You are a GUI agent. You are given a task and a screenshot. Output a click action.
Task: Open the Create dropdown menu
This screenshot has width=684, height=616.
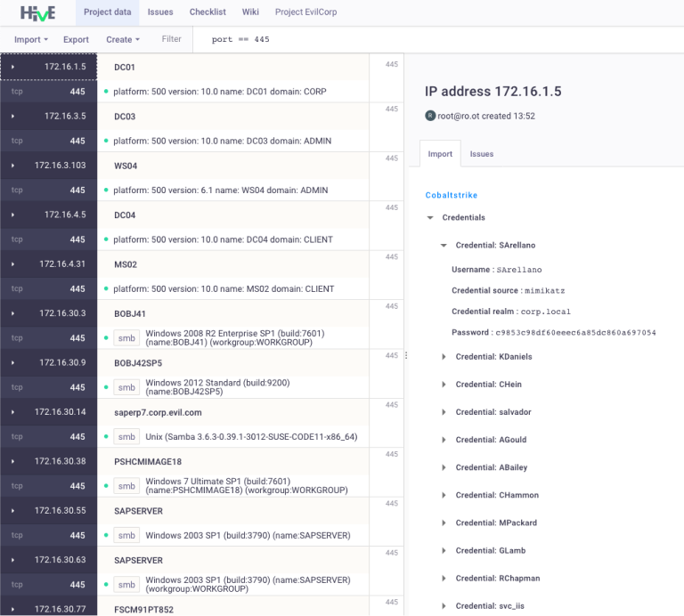pos(123,39)
